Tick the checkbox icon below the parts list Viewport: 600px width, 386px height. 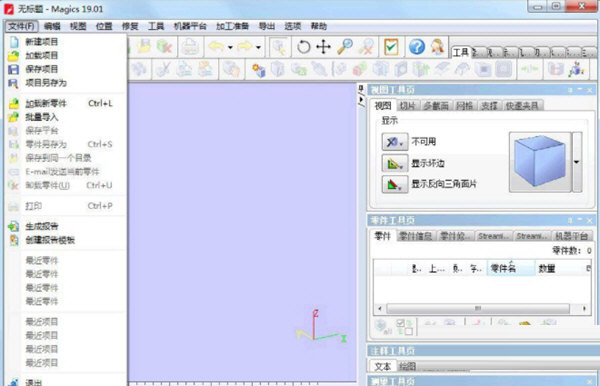click(401, 323)
